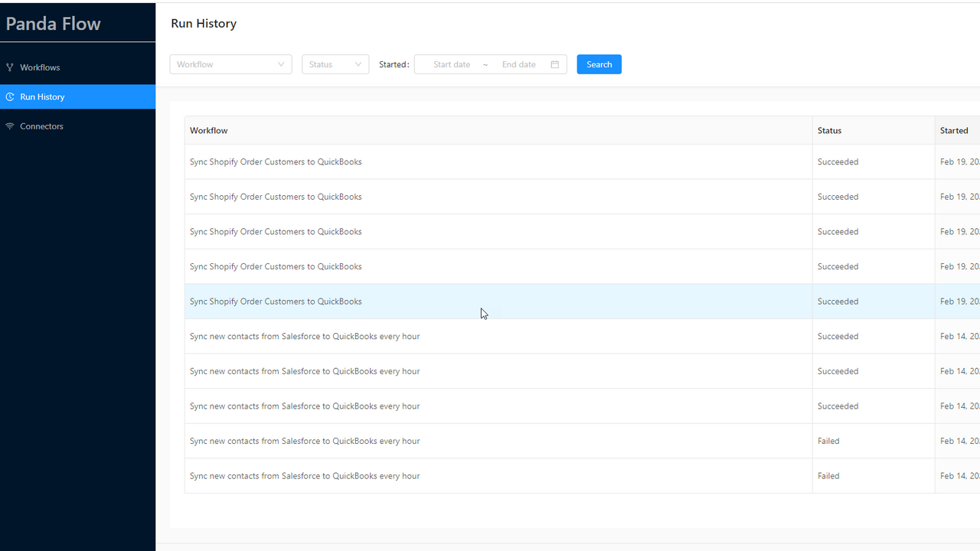Select the Connectors signal icon in sidebar
Viewport: 980px width, 551px height.
(10, 126)
